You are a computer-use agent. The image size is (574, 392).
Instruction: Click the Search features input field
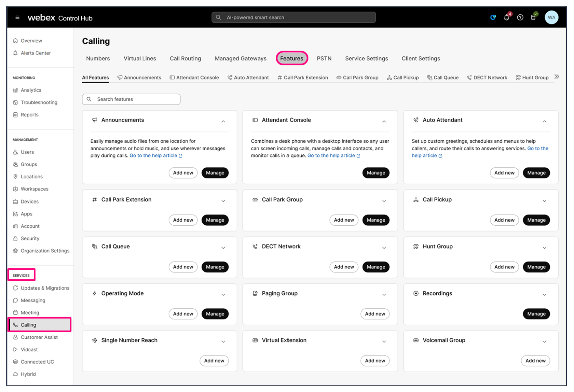pos(131,99)
